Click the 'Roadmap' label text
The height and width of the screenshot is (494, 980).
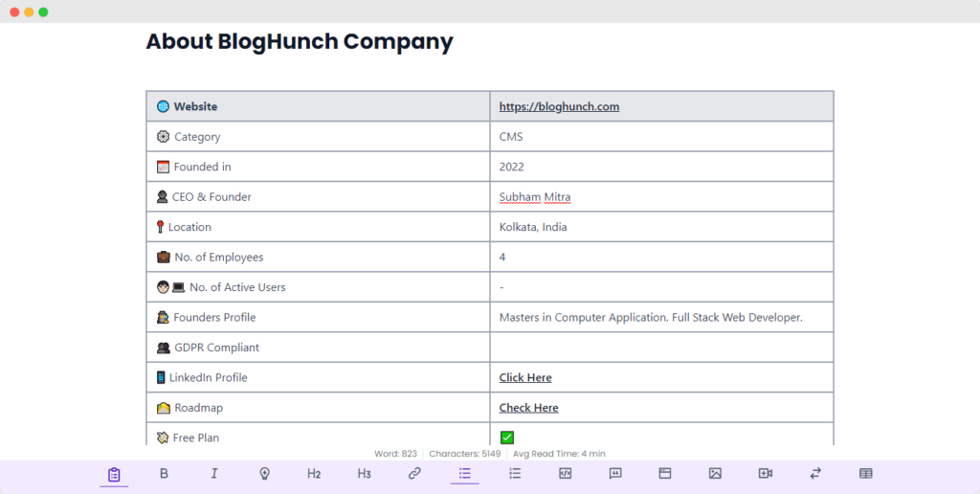pyautogui.click(x=199, y=408)
